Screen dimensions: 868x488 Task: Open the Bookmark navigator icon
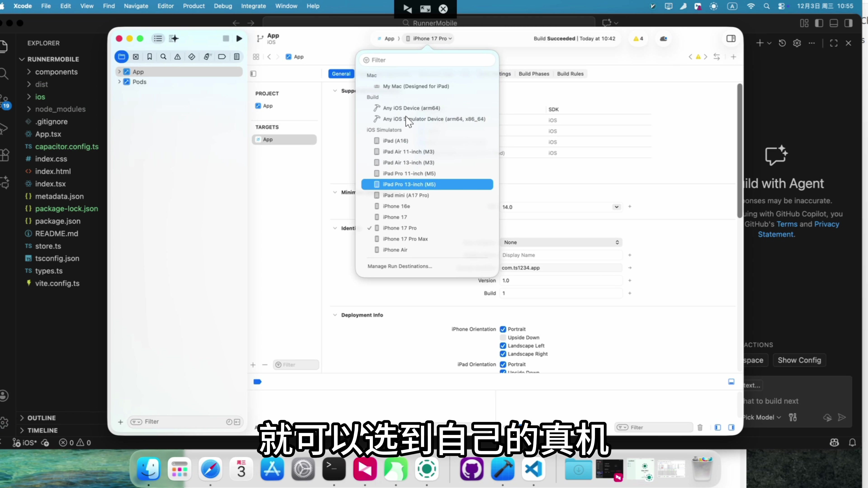(x=150, y=56)
